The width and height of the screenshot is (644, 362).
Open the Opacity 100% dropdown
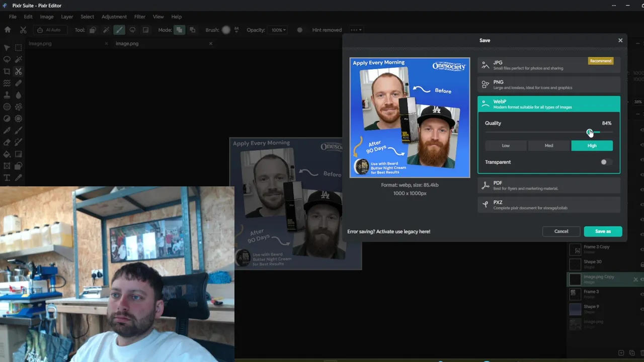pyautogui.click(x=277, y=30)
